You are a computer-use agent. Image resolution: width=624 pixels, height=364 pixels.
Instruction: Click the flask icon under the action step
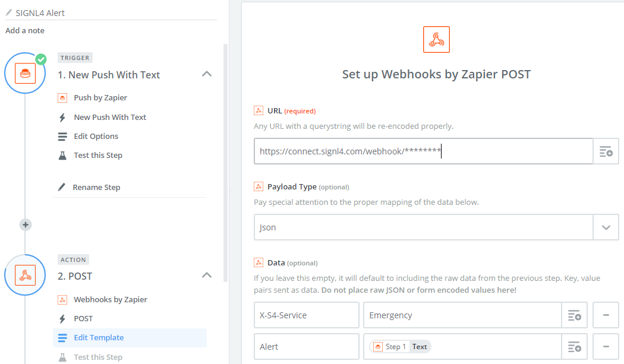pyautogui.click(x=62, y=357)
